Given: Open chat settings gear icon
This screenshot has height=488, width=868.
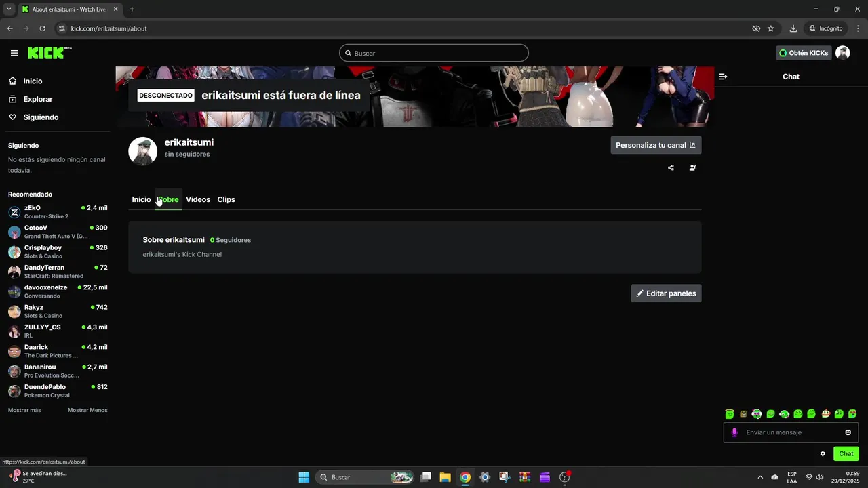Looking at the screenshot, I should 823,453.
